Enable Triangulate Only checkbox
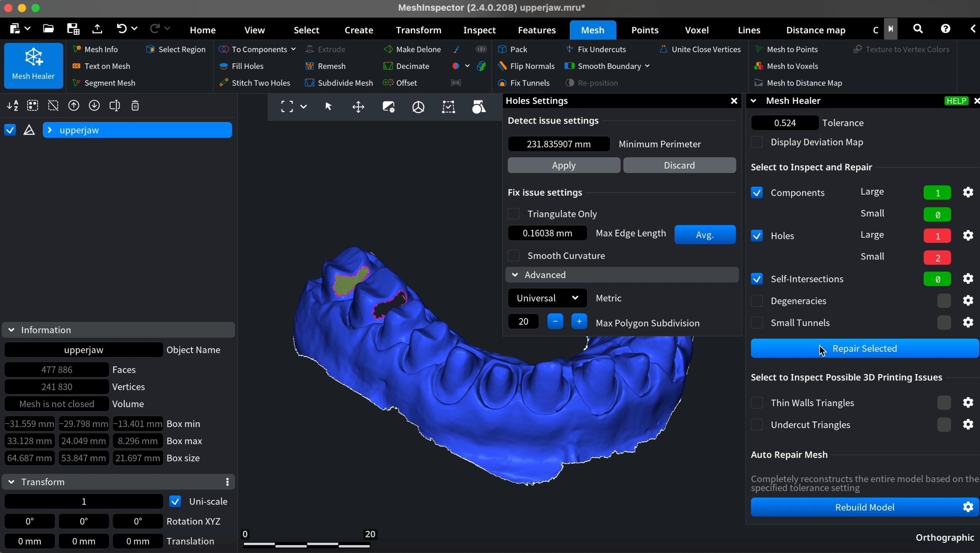 (x=514, y=214)
